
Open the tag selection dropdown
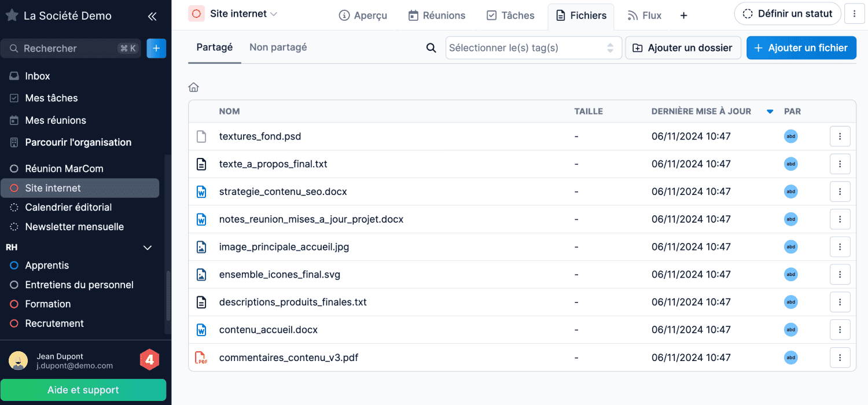533,48
